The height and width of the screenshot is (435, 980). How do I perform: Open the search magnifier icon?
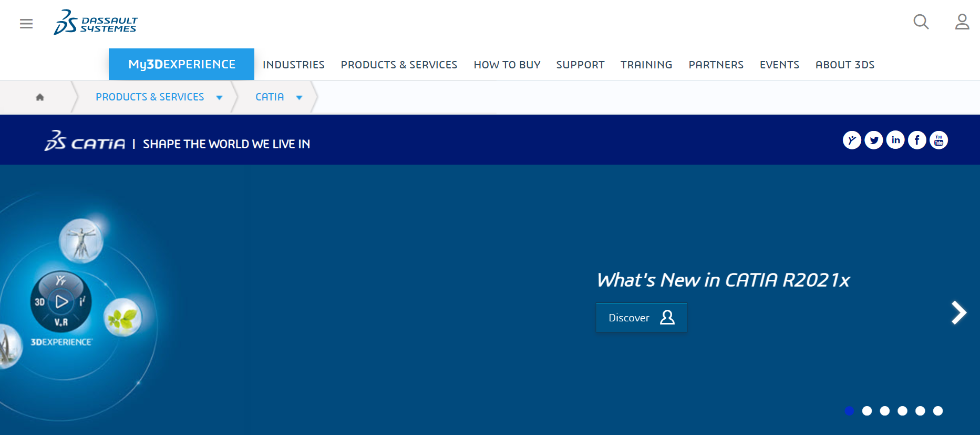coord(921,22)
